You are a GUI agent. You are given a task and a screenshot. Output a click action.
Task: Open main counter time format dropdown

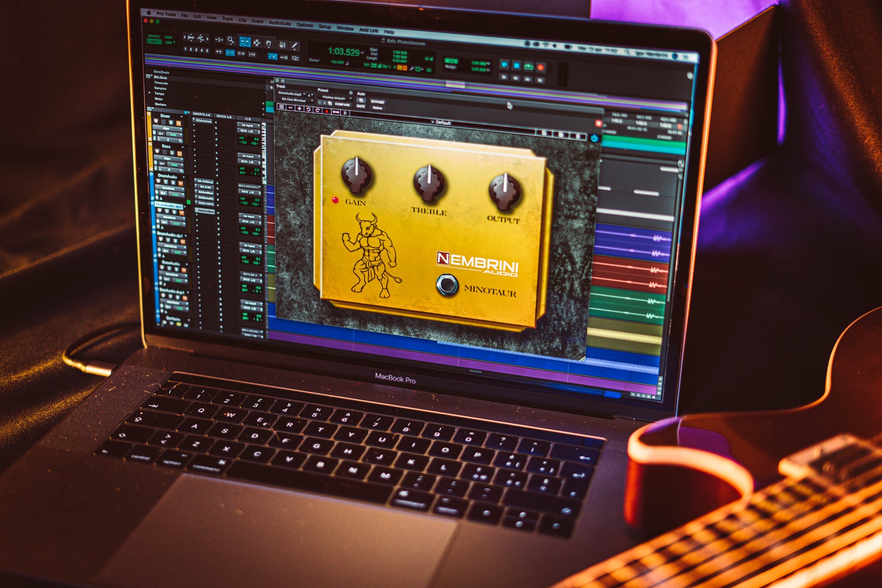[363, 52]
